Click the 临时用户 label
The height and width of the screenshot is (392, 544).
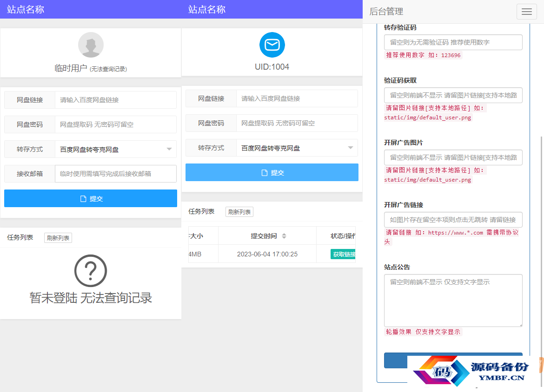coord(71,68)
